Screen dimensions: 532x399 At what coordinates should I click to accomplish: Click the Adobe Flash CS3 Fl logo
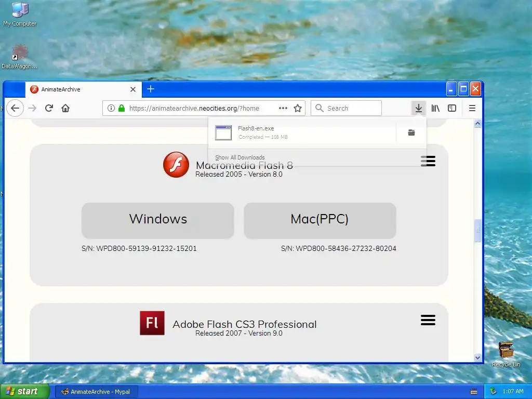point(152,323)
